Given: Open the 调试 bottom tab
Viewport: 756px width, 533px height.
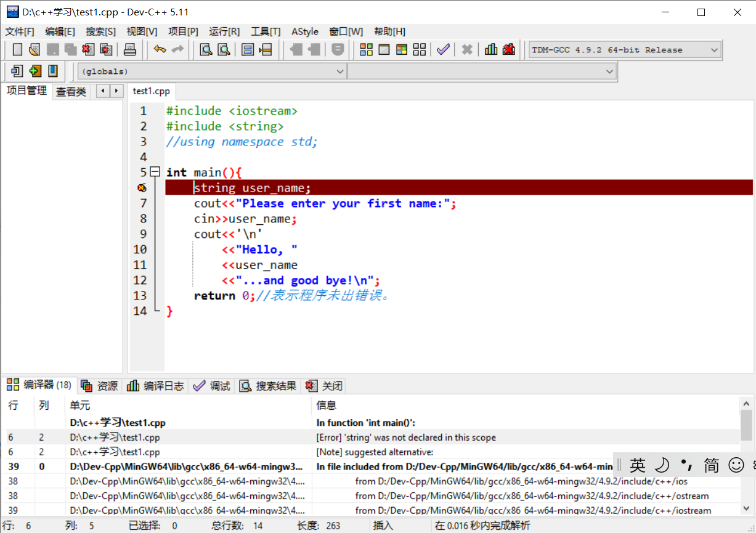Looking at the screenshot, I should coord(212,386).
